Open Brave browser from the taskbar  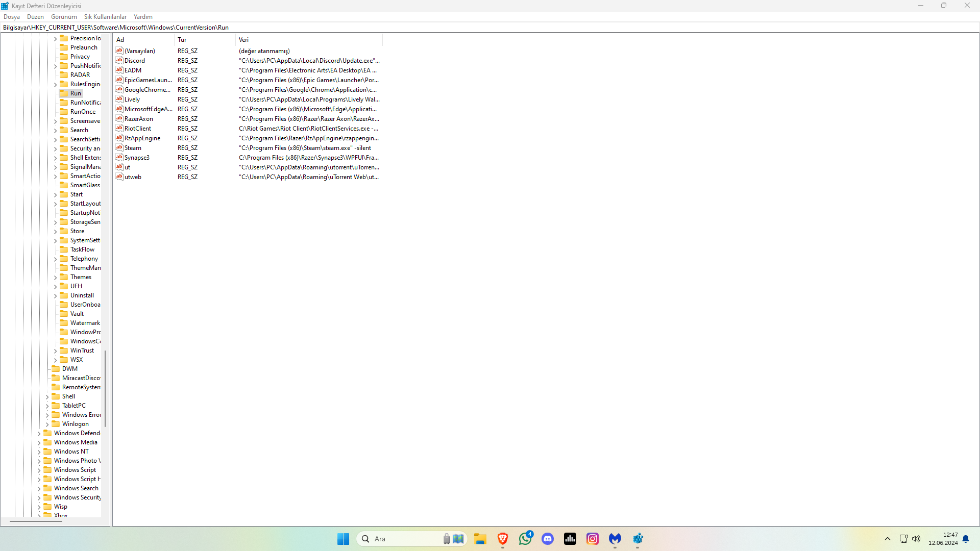click(x=502, y=539)
